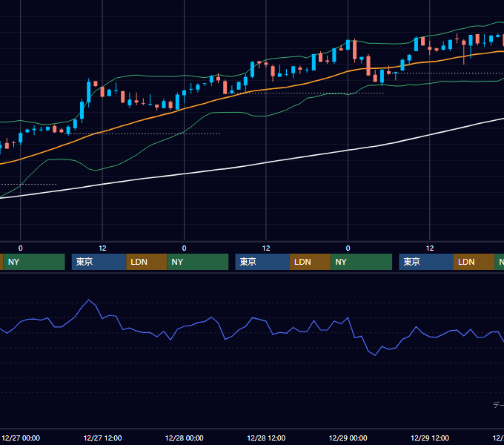Select the 東京 session block on 12/29
Screen dimensions: 504x445
(x=426, y=262)
